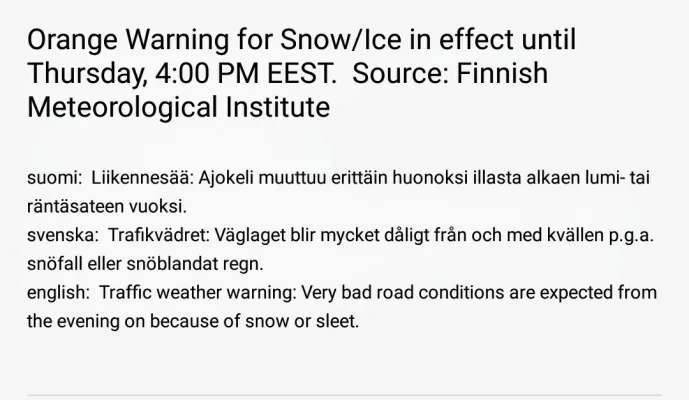Image resolution: width=689 pixels, height=400 pixels.
Task: Click the word "Trafikvädret" in Swedish text
Action: point(154,235)
